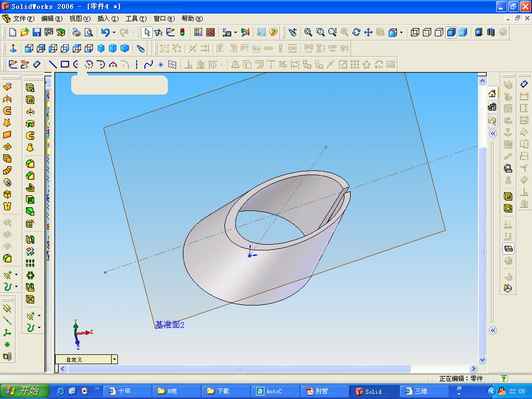Open the H电 taskbar folder
532x399 pixels.
tap(177, 391)
